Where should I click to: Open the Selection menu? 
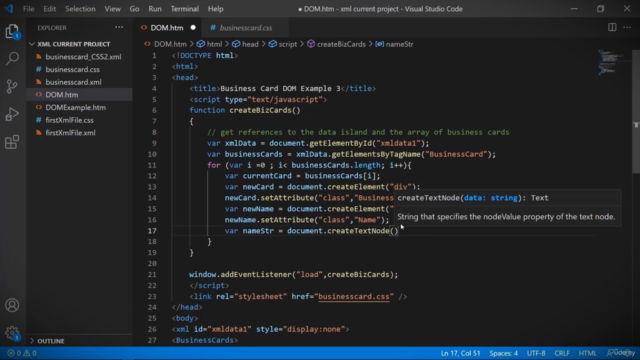click(x=80, y=9)
